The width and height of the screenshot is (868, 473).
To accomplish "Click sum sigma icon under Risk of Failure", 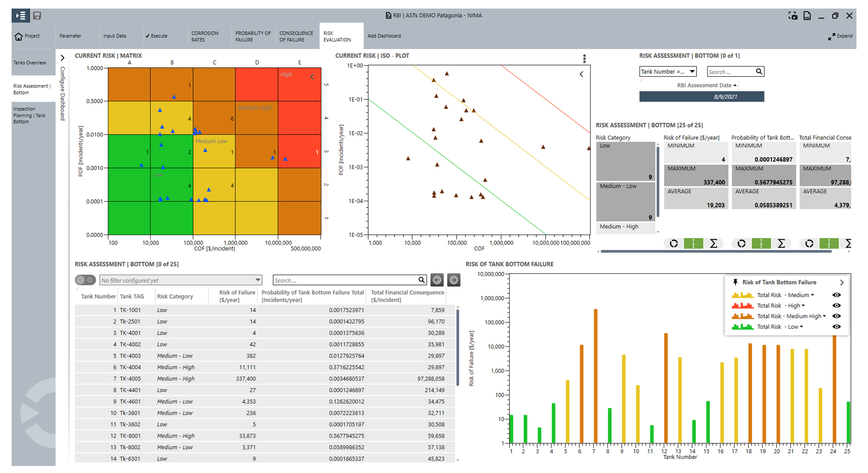I will coord(713,243).
